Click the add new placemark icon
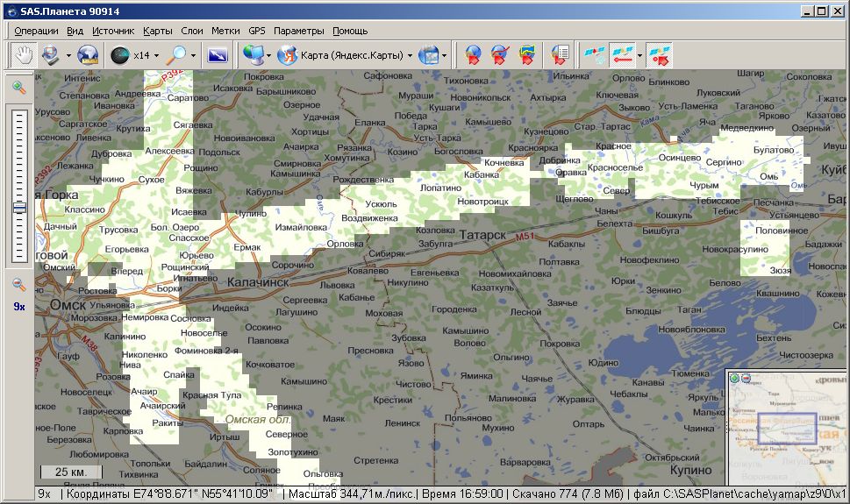Screen dimensions: 850x504 pyautogui.click(x=473, y=55)
